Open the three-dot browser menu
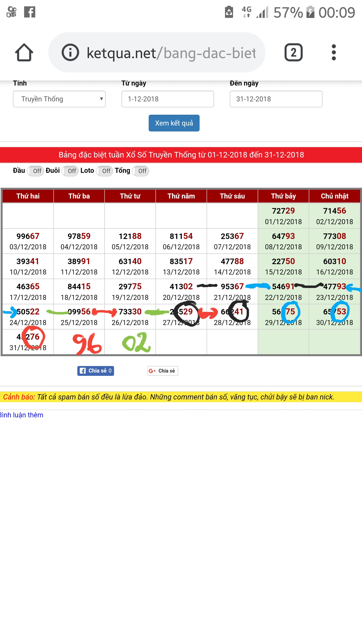Viewport: 362px width, 644px height. 334,52
